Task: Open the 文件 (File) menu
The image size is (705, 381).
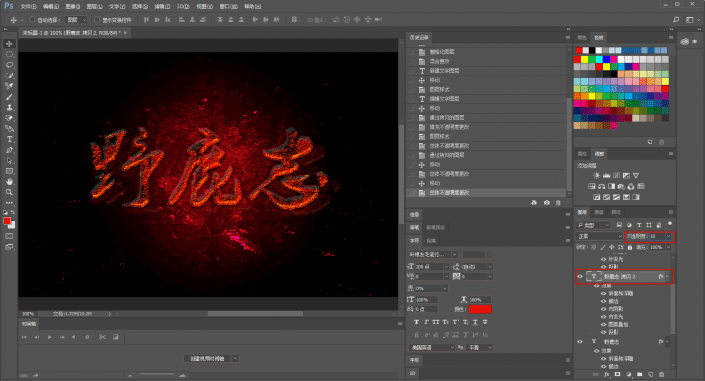Action: [28, 6]
